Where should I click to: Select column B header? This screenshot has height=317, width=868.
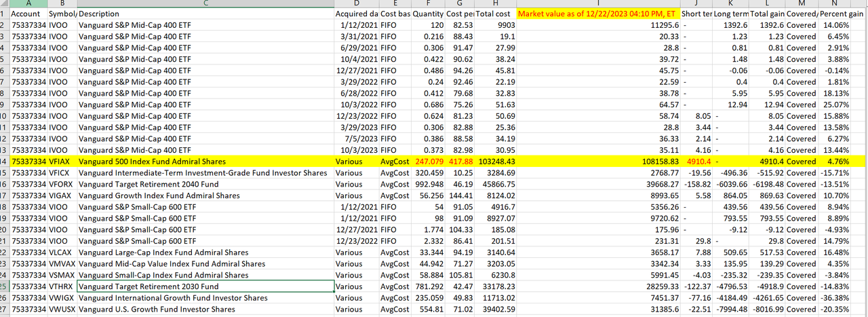point(62,3)
